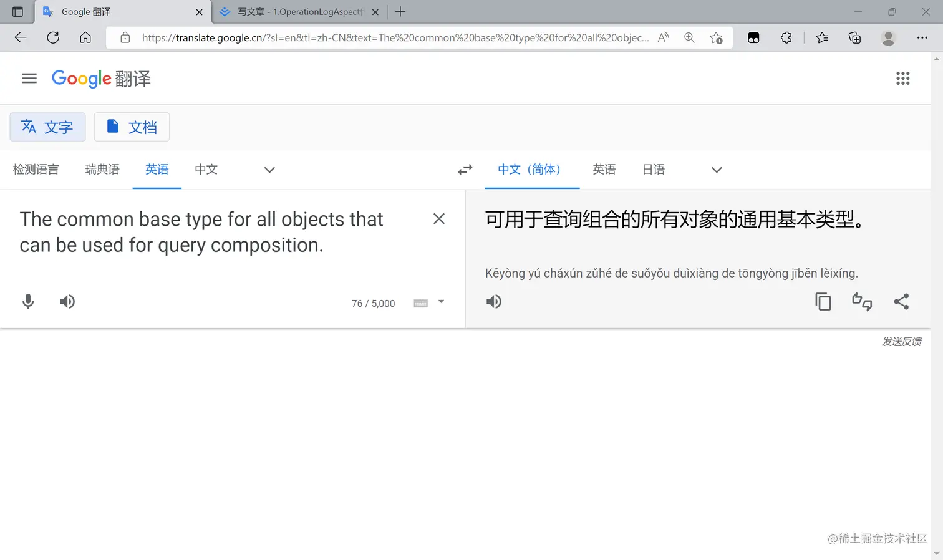Click the pinyin romanization text

click(672, 273)
